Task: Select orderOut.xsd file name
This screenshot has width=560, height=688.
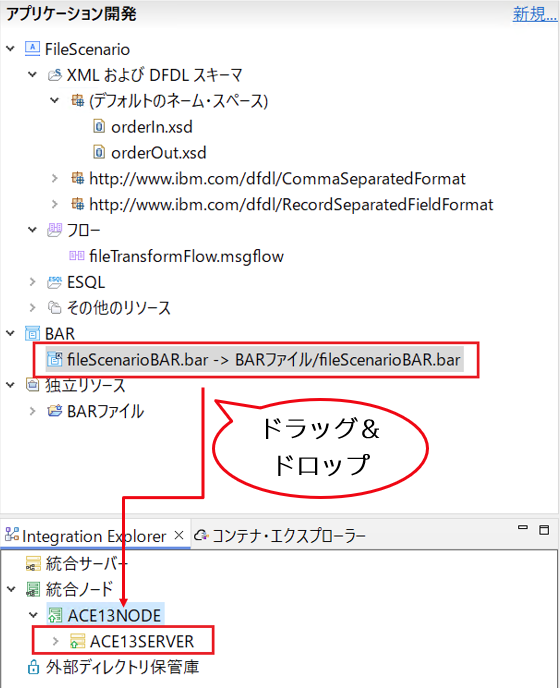Action: click(x=158, y=153)
